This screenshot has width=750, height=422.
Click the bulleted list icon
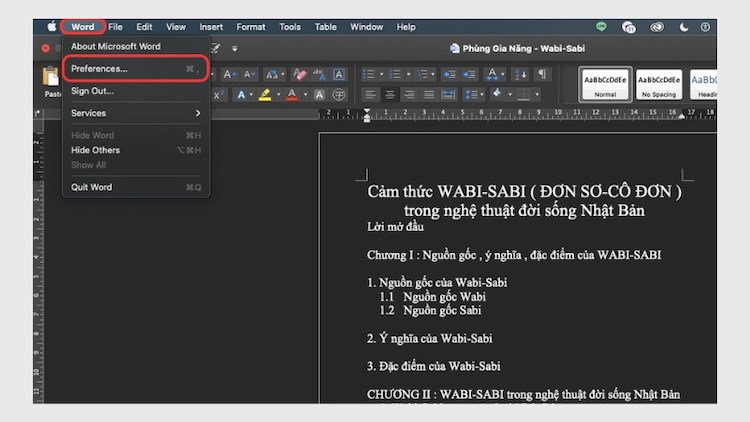(x=369, y=74)
